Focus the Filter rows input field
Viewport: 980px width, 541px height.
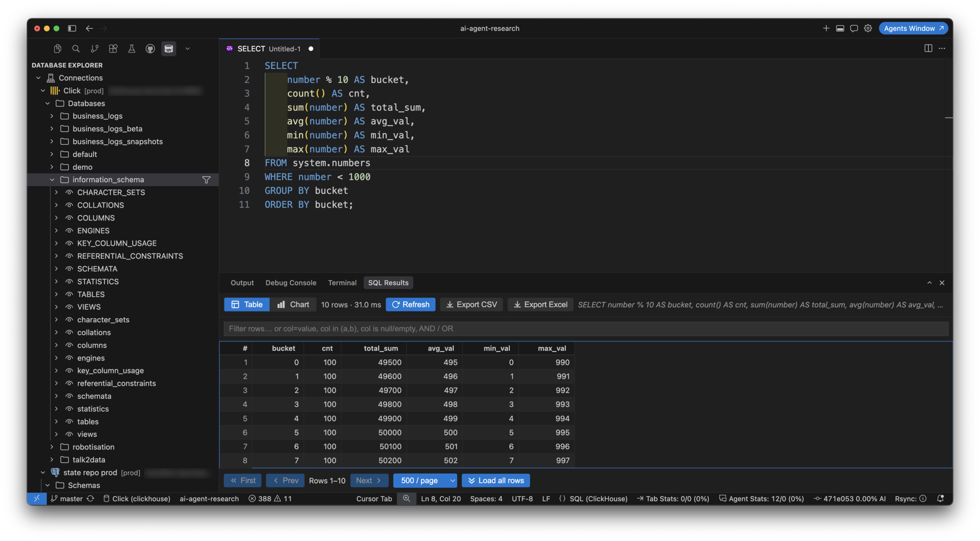point(586,329)
